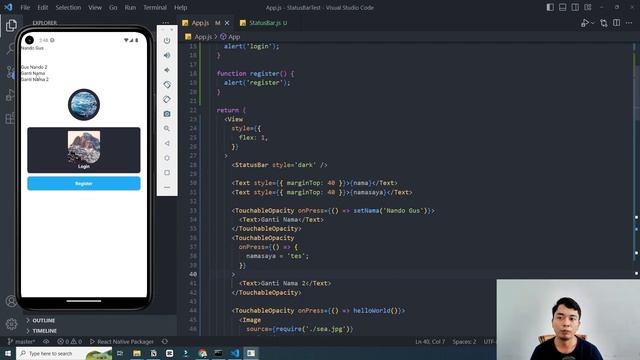
Task: Open the Go menu
Action: point(113,7)
